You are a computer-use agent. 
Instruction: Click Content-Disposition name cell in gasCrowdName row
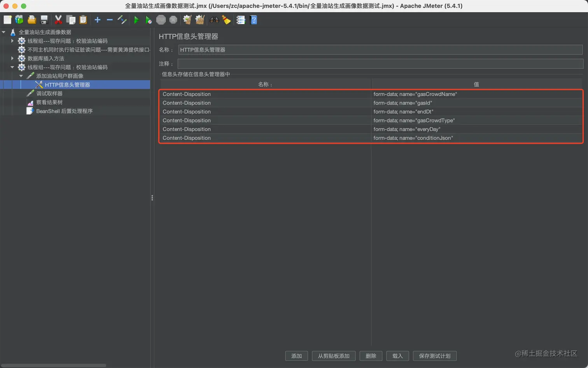click(x=266, y=94)
